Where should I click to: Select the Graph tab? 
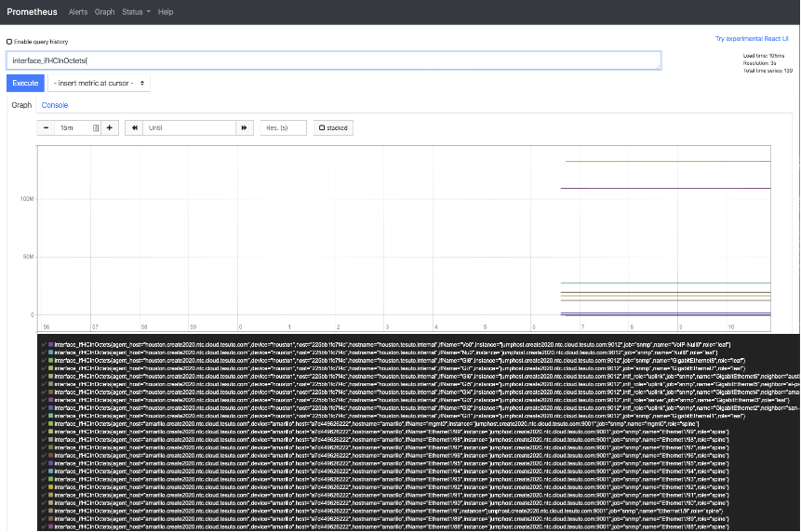coord(21,105)
